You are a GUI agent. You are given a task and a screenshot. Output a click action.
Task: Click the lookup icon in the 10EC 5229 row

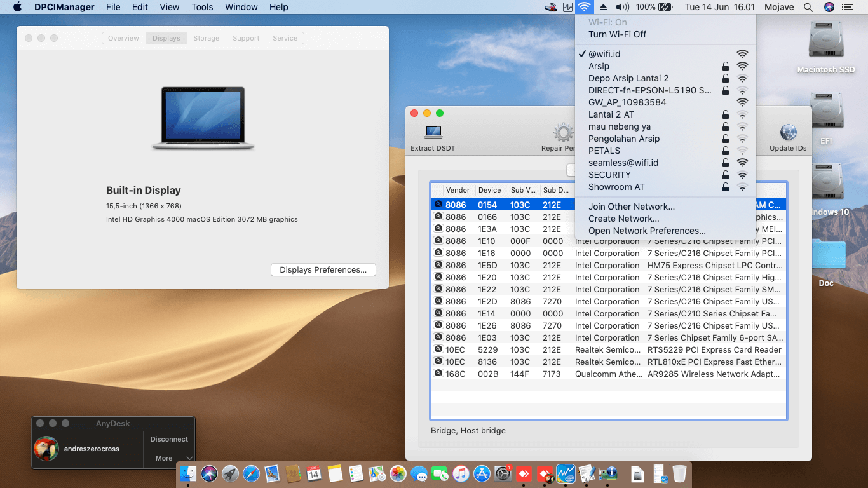[438, 349]
